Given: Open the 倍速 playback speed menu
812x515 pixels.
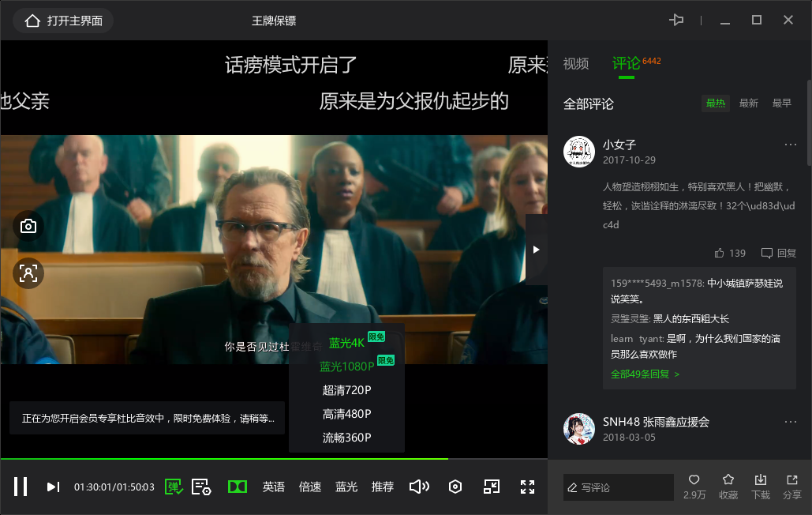Looking at the screenshot, I should point(309,487).
